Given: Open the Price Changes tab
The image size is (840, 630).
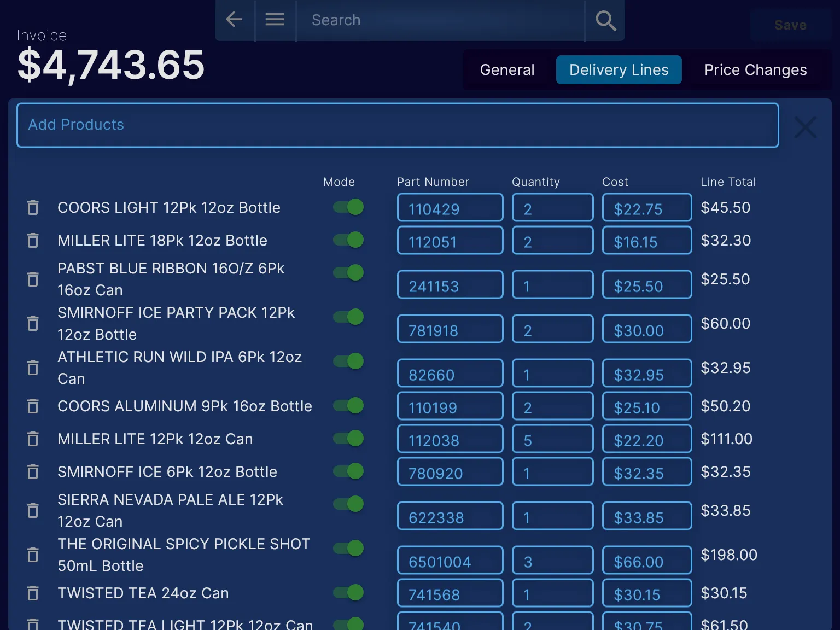Looking at the screenshot, I should pos(755,69).
